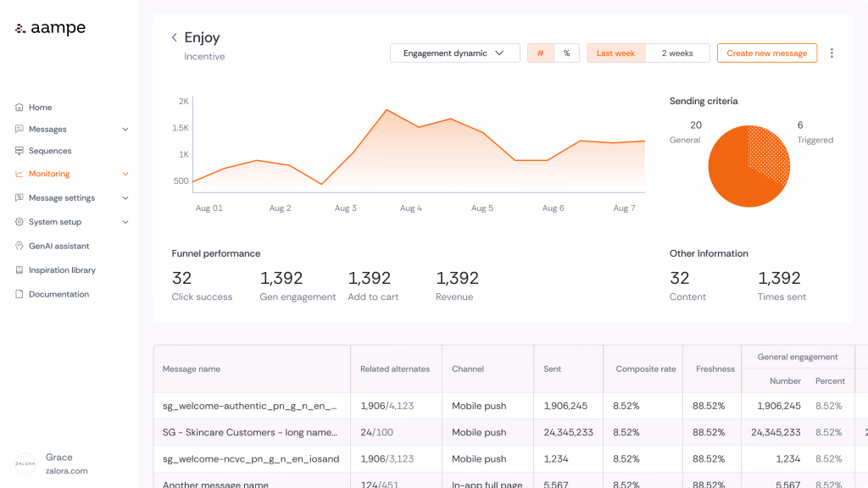Expand the System setup chevron
The height and width of the screenshot is (488, 868).
(x=125, y=222)
